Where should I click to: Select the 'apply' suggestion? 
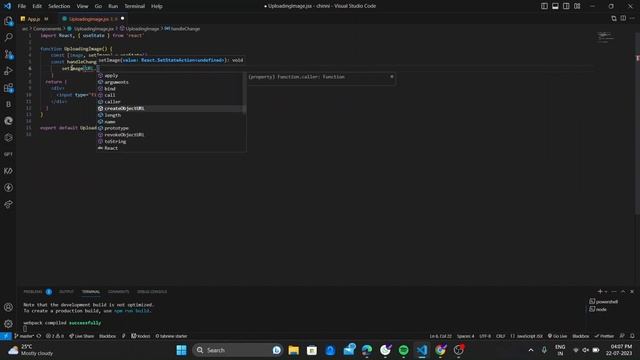pyautogui.click(x=171, y=76)
